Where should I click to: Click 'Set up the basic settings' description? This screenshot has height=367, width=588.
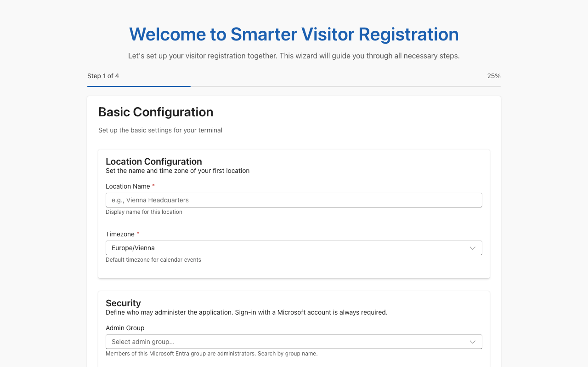(x=160, y=130)
